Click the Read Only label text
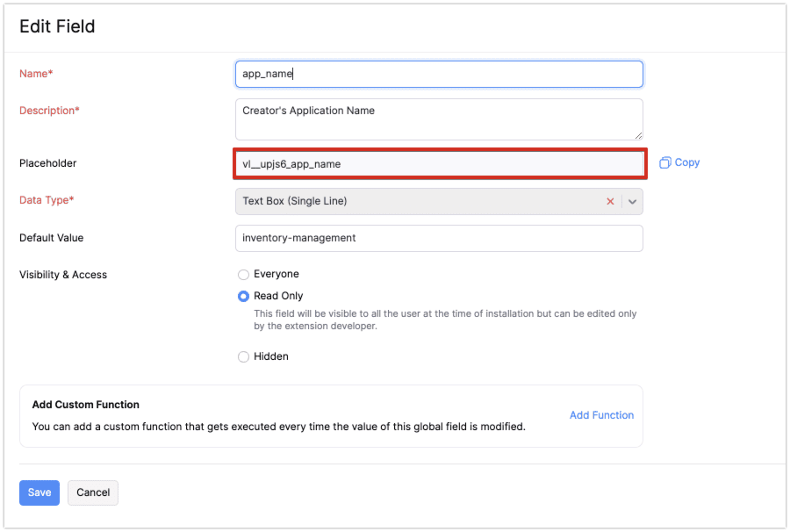 278,296
